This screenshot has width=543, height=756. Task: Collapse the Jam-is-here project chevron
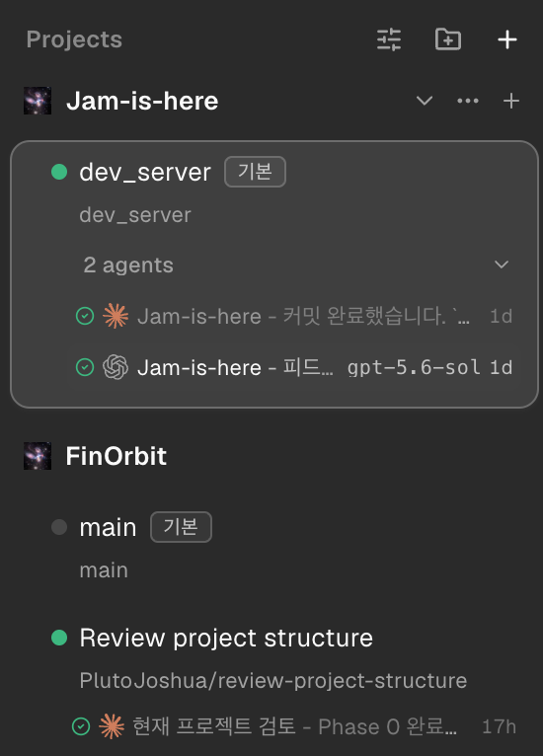(425, 101)
